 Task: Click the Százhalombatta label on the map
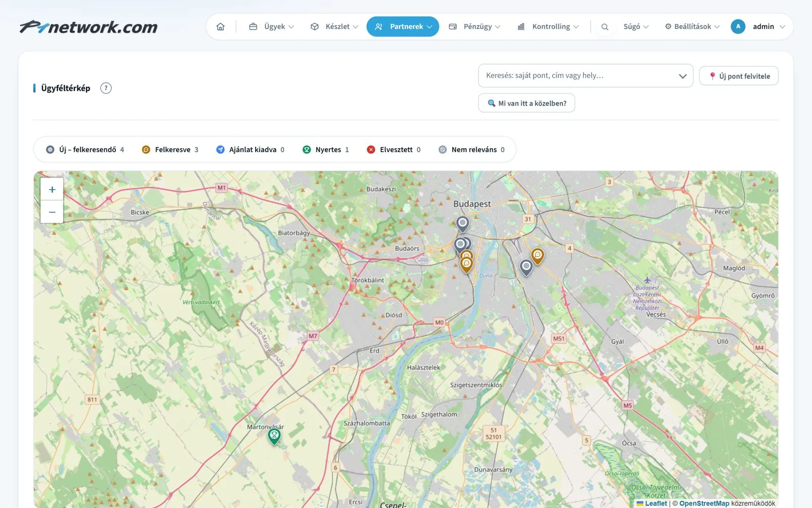pyautogui.click(x=367, y=423)
